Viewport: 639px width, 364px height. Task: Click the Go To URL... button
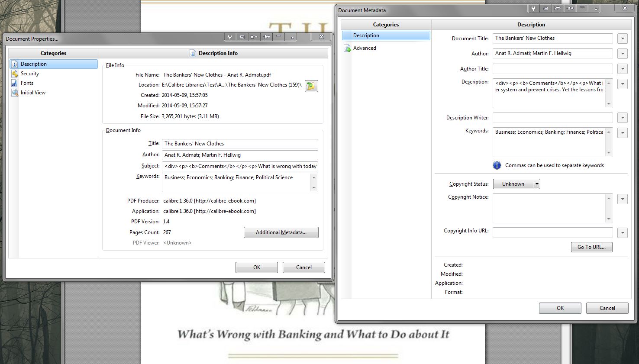pos(592,247)
